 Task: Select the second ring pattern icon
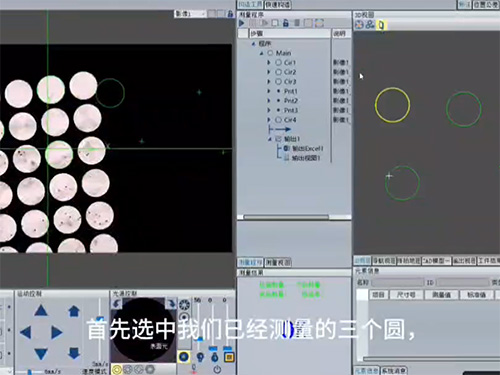point(128,369)
